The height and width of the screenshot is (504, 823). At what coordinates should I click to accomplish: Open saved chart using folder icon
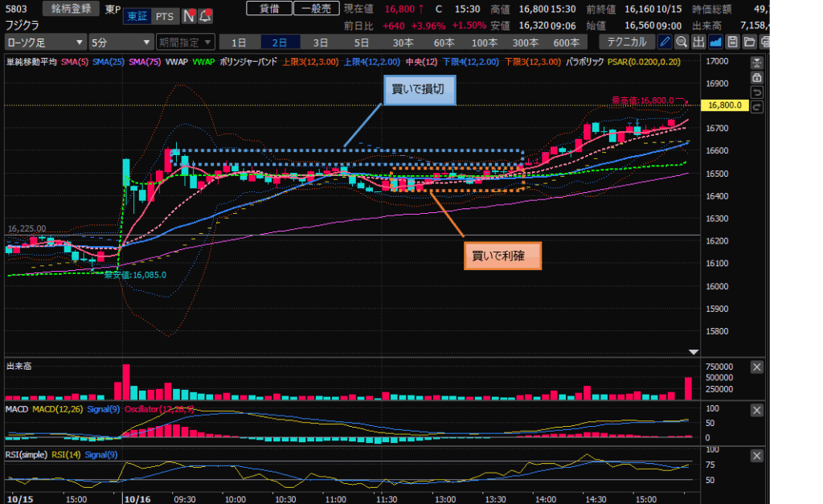click(x=748, y=42)
